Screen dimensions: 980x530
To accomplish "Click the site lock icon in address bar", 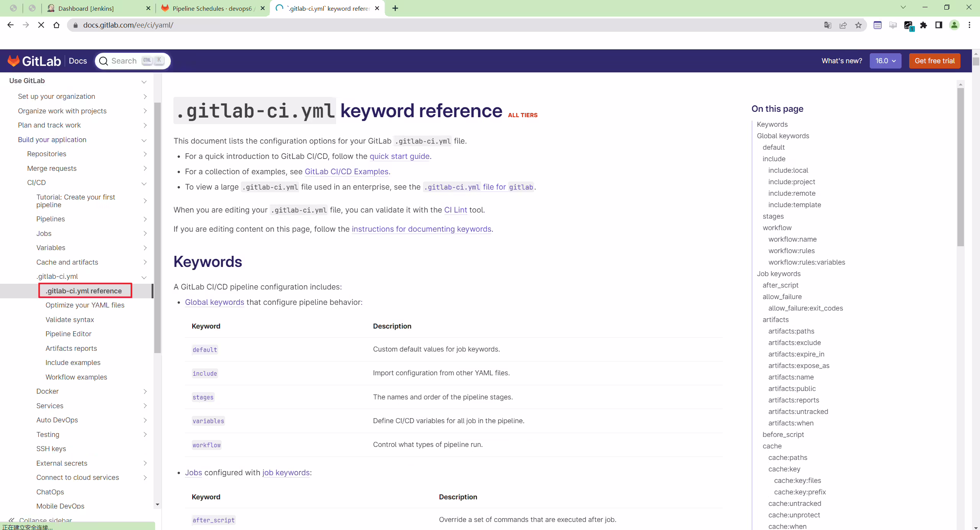I will tap(75, 25).
